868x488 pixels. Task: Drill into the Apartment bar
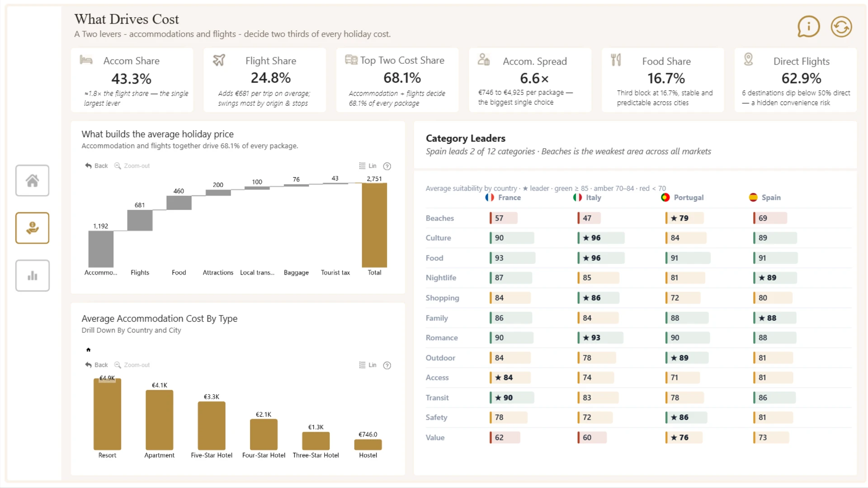tap(159, 420)
